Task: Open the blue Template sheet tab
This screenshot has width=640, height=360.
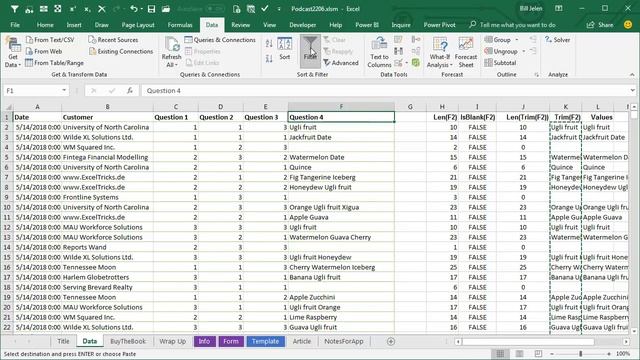Action: [x=265, y=341]
